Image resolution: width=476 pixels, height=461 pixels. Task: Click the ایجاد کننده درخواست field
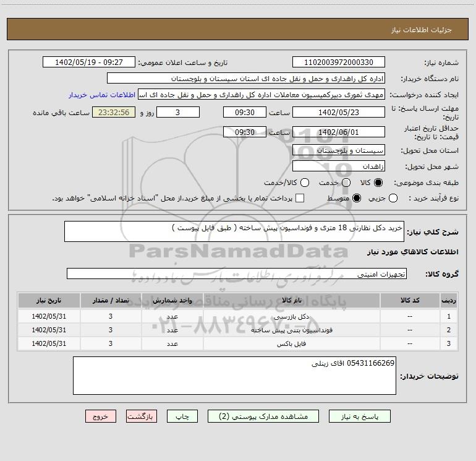pyautogui.click(x=261, y=94)
